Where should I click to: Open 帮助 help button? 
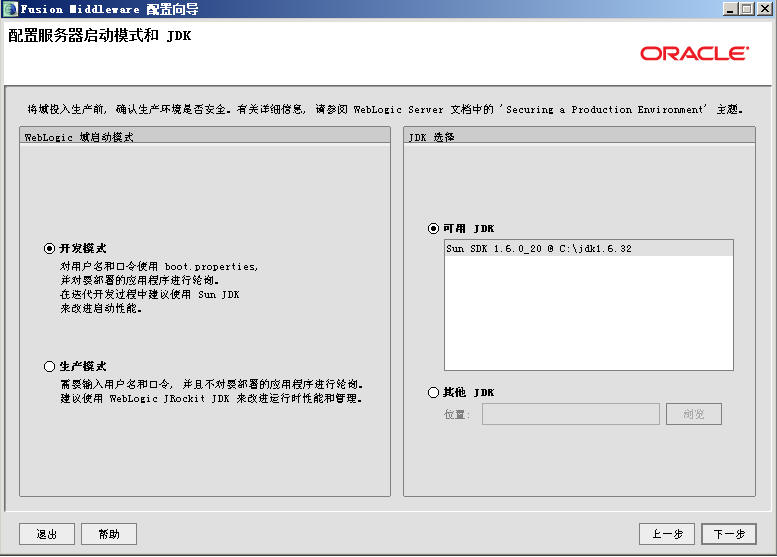pyautogui.click(x=109, y=534)
